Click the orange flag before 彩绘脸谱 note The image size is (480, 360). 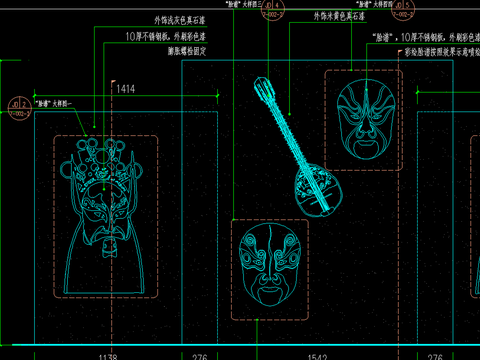click(x=400, y=52)
